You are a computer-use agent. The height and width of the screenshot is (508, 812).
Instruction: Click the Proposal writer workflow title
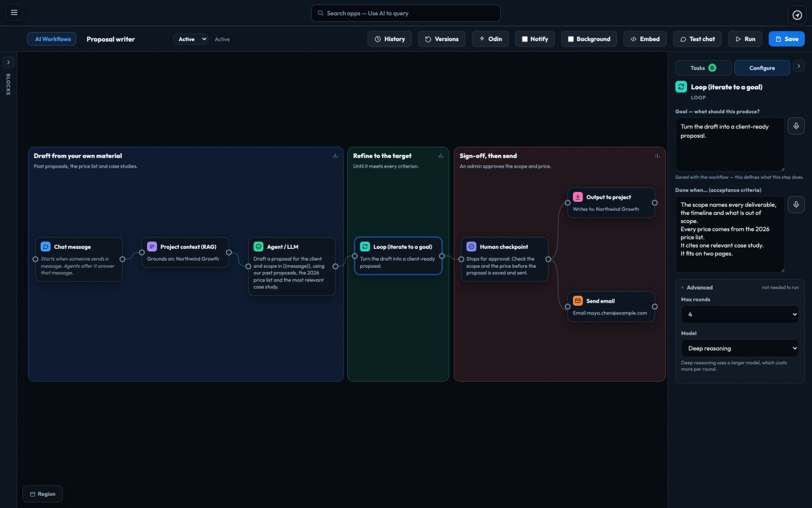pos(111,39)
